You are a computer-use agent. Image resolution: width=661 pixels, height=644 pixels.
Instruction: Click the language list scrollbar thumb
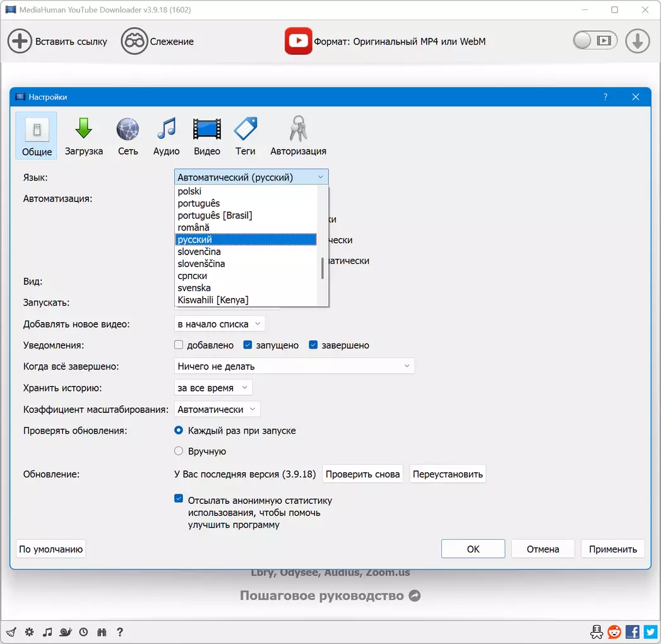tap(323, 268)
